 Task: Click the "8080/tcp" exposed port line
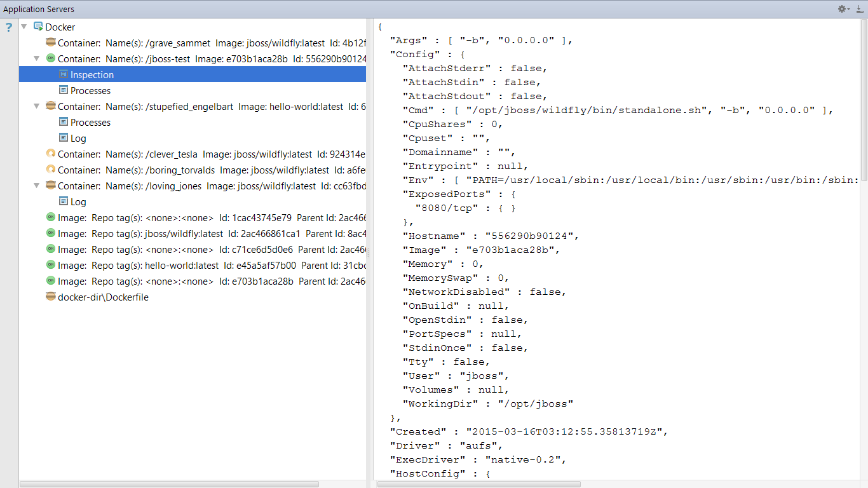pos(465,208)
